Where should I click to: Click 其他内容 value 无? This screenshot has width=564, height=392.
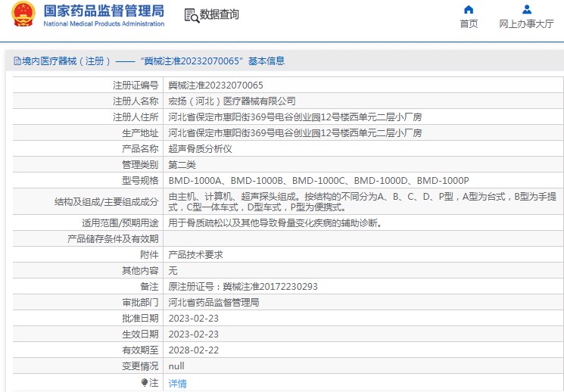coord(173,270)
